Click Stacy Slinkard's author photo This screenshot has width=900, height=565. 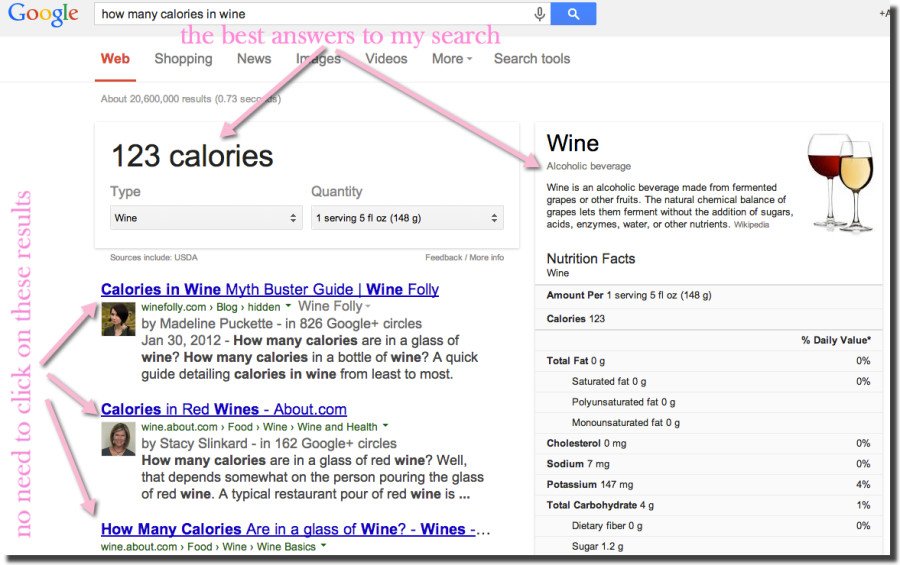tap(118, 439)
